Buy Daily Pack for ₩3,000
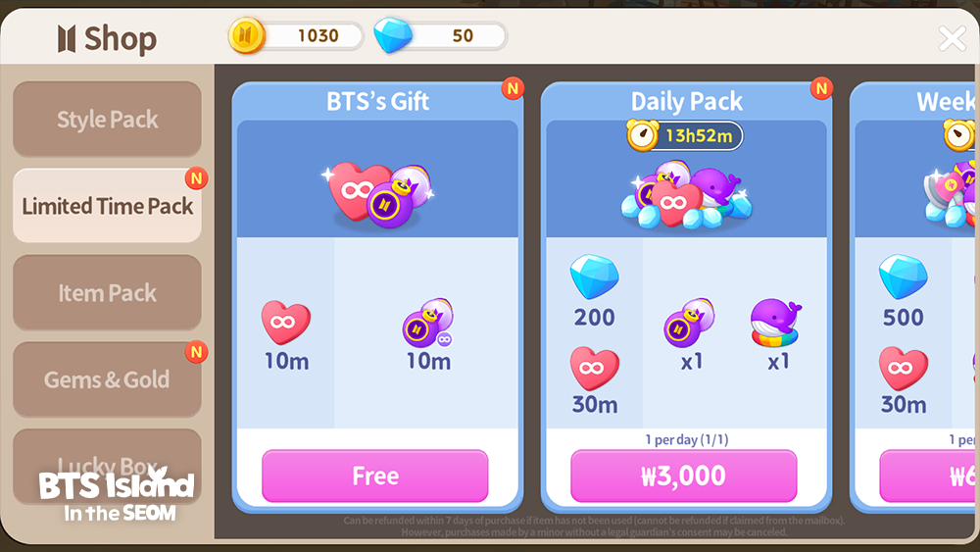The height and width of the screenshot is (552, 980). pos(684,476)
